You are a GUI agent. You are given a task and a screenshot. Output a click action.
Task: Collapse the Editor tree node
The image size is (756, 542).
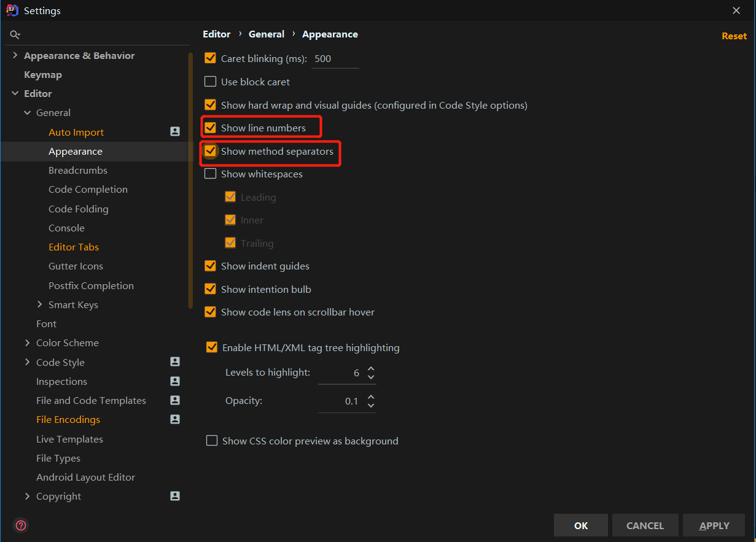(15, 93)
